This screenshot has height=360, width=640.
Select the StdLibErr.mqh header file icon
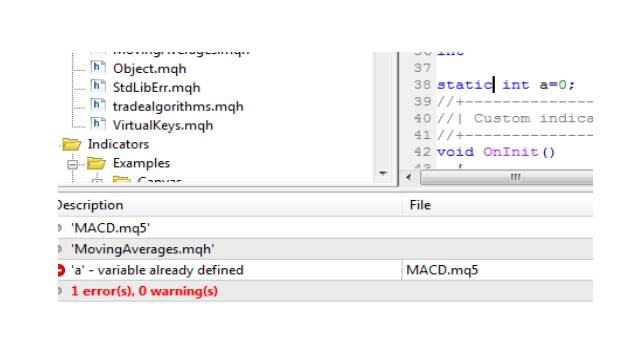98,87
